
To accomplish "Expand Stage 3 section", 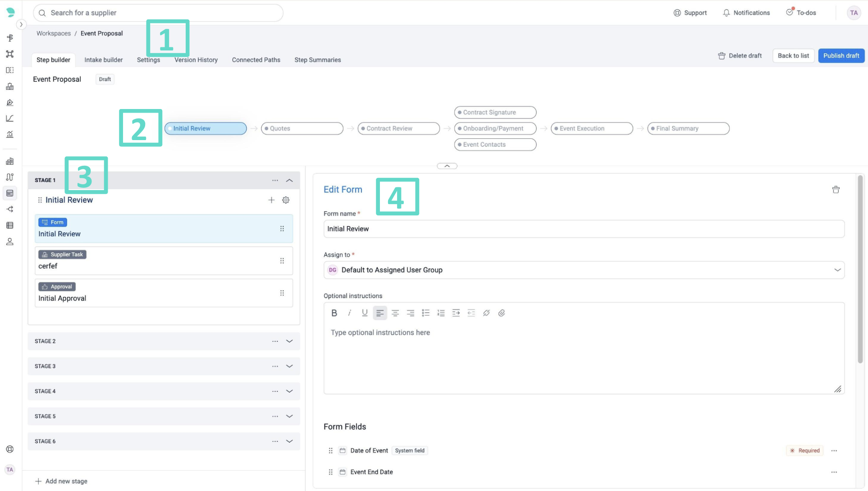I will (x=289, y=366).
